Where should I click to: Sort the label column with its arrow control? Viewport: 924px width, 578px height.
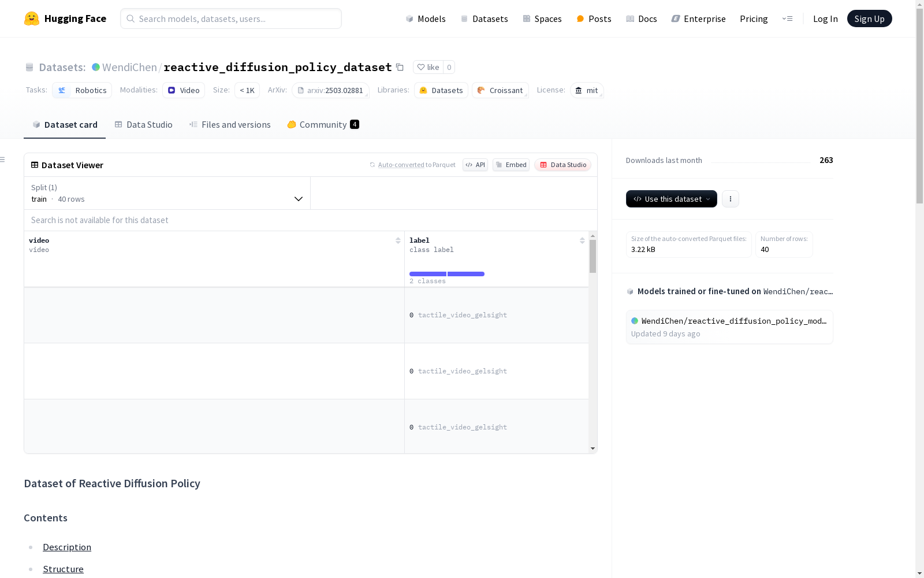pos(582,240)
